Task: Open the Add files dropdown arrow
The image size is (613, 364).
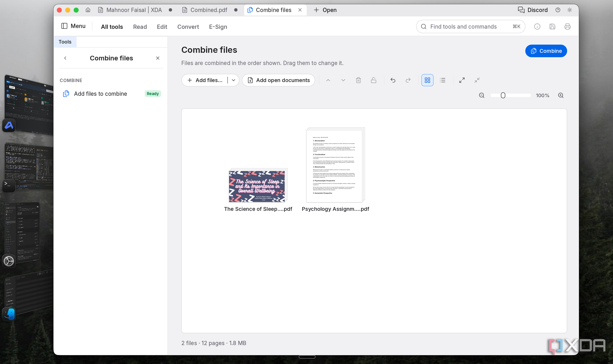Action: pos(234,80)
